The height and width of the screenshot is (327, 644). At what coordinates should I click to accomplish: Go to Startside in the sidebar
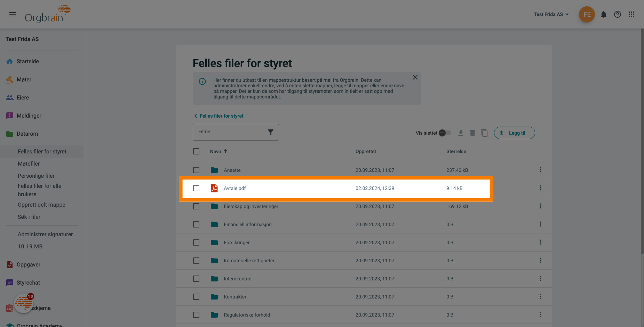(x=28, y=61)
